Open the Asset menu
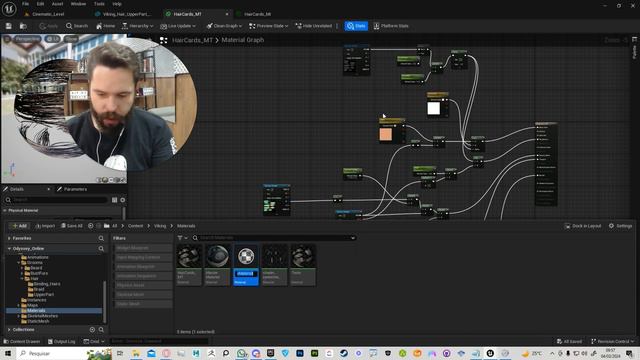The width and height of the screenshot is (640, 360). click(57, 4)
